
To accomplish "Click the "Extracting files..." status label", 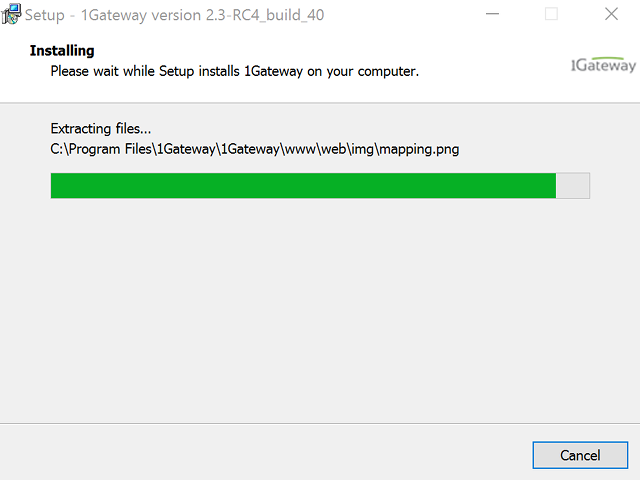I will pyautogui.click(x=100, y=128).
